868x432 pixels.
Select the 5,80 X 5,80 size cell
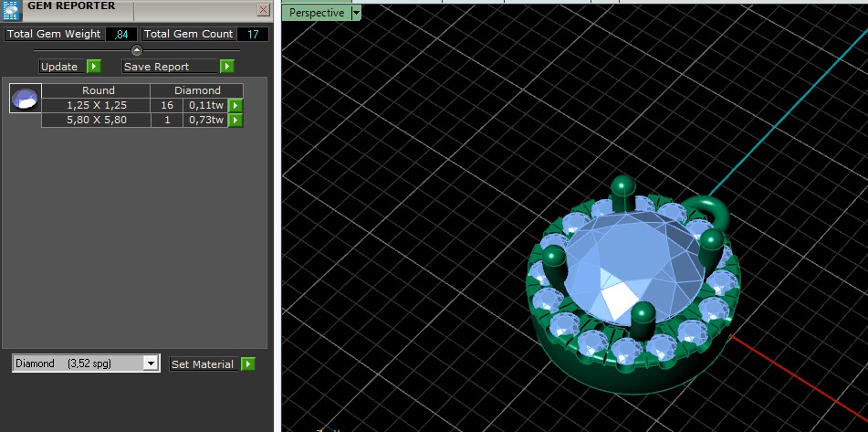click(x=97, y=120)
